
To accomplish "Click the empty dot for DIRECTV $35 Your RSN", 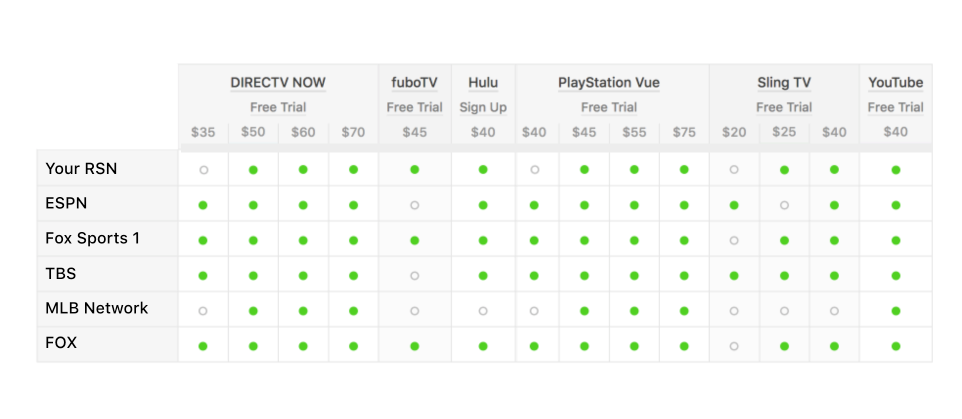I will click(204, 170).
